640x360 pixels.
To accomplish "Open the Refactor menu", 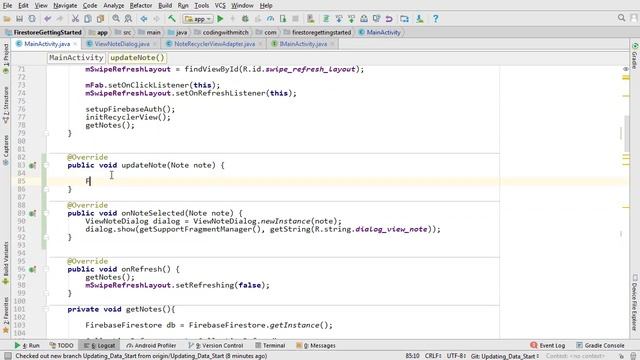I will pyautogui.click(x=141, y=6).
